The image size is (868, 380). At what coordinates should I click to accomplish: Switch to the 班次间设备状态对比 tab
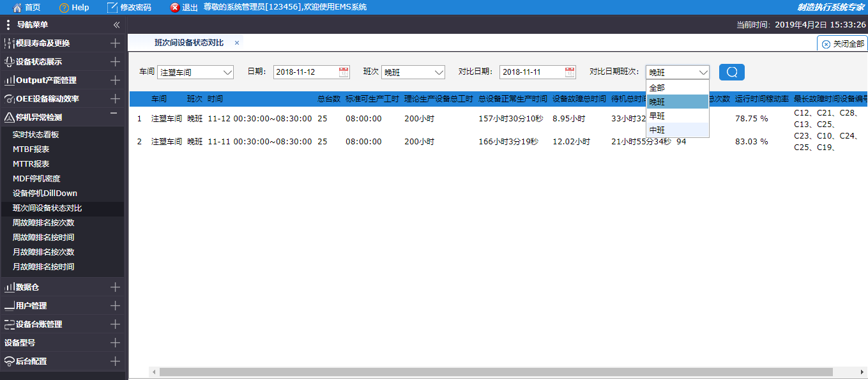(x=189, y=43)
